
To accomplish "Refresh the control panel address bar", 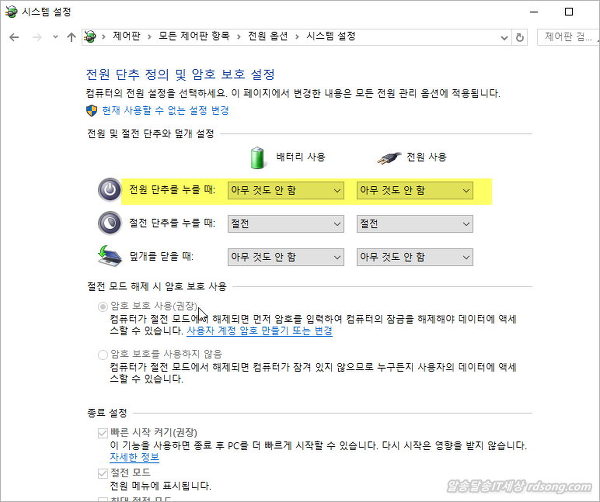I will 521,38.
